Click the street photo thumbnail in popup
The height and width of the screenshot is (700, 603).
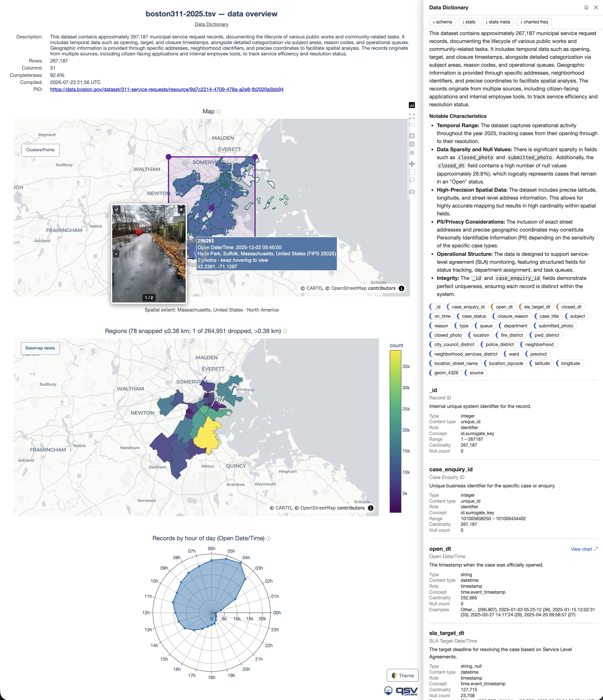[x=149, y=253]
